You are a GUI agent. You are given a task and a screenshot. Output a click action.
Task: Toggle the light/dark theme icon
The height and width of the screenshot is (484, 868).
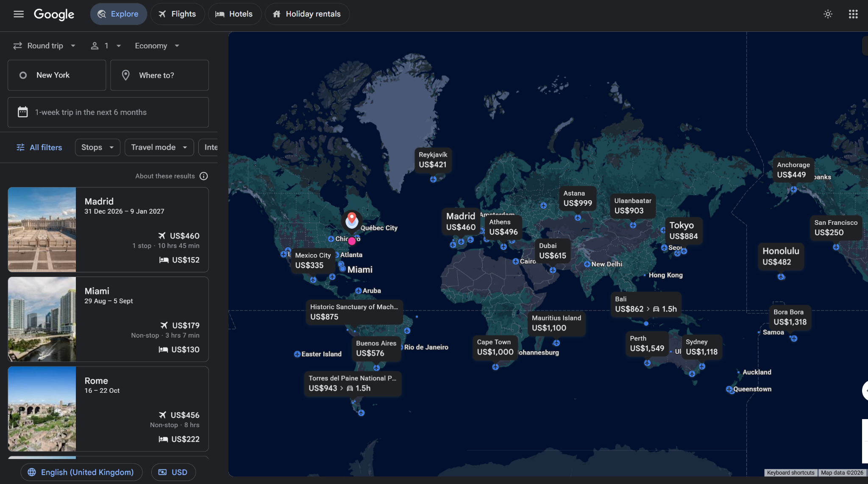828,14
